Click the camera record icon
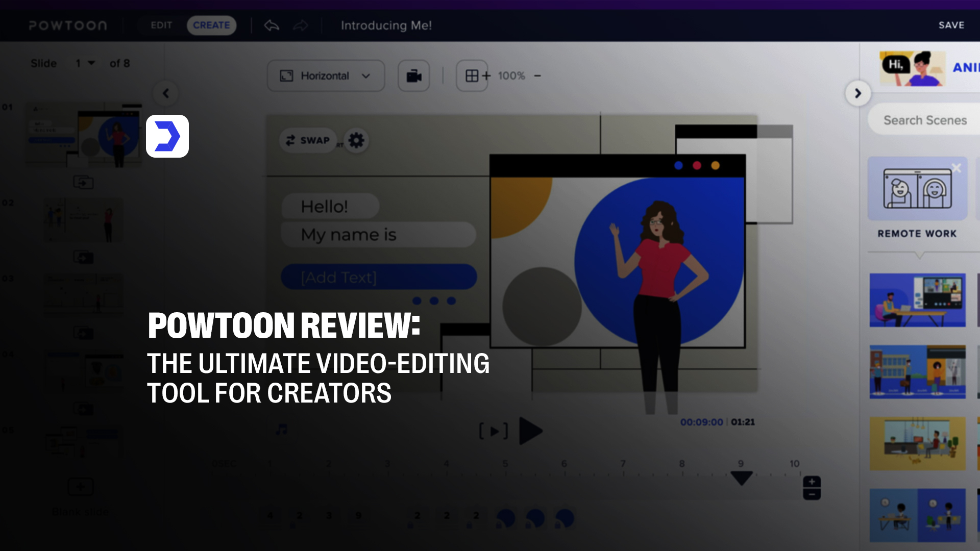 point(413,76)
